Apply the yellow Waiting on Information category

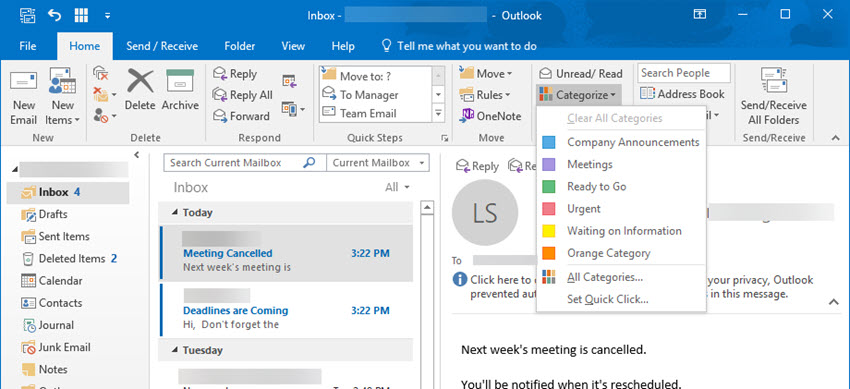pyautogui.click(x=621, y=231)
